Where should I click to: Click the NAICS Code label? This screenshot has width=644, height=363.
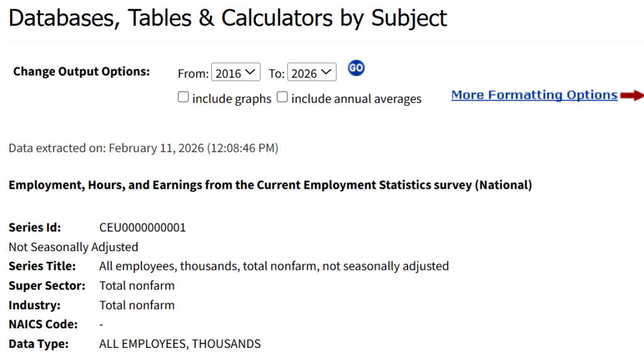43,325
